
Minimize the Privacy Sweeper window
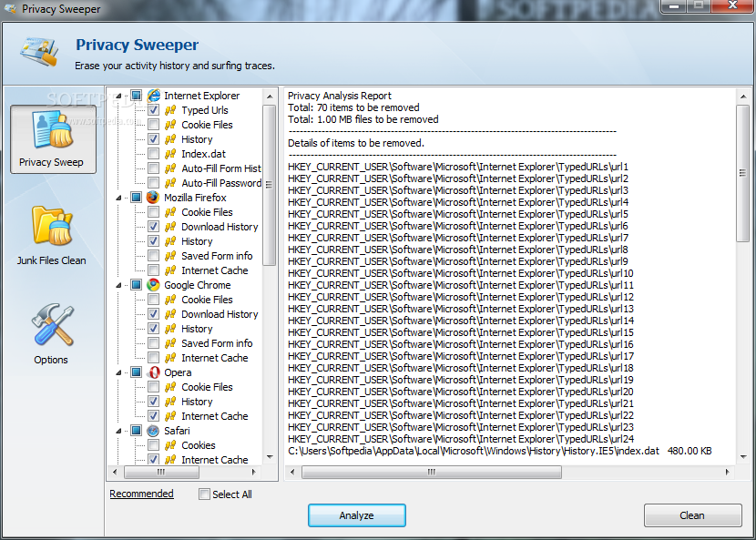click(675, 6)
